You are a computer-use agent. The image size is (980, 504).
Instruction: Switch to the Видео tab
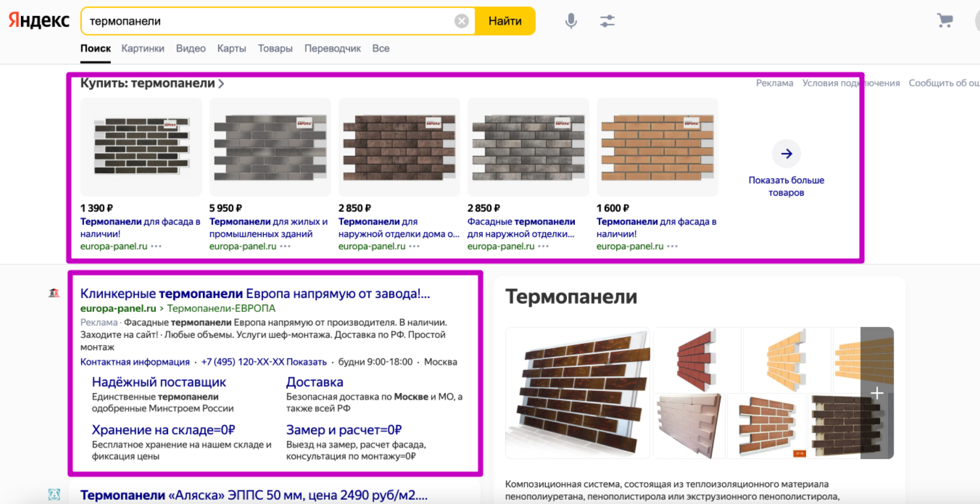[x=190, y=49]
